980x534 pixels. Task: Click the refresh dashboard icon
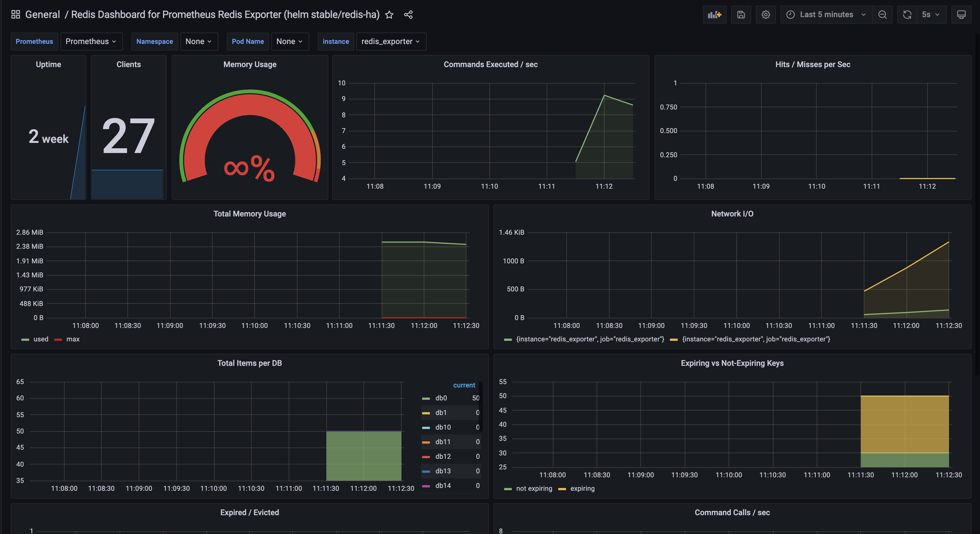click(907, 15)
